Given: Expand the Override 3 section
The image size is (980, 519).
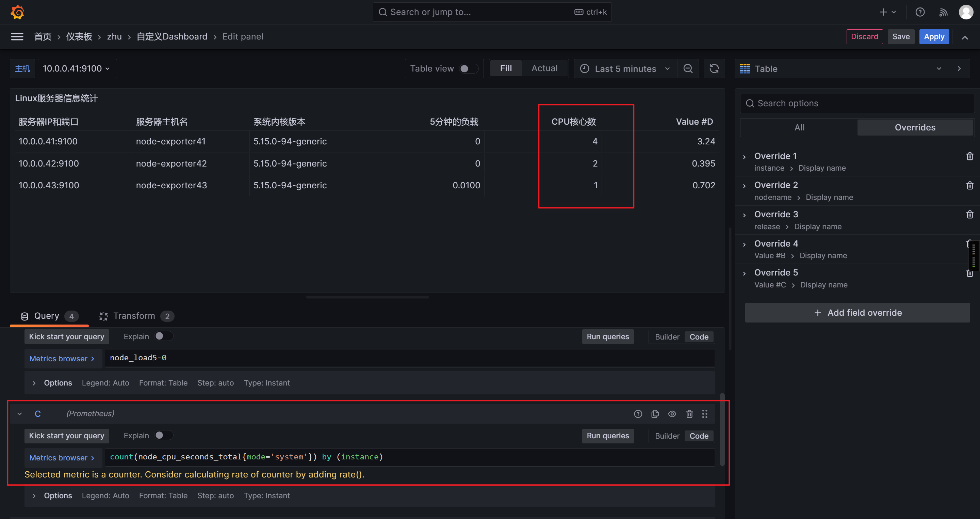Looking at the screenshot, I should click(x=745, y=215).
